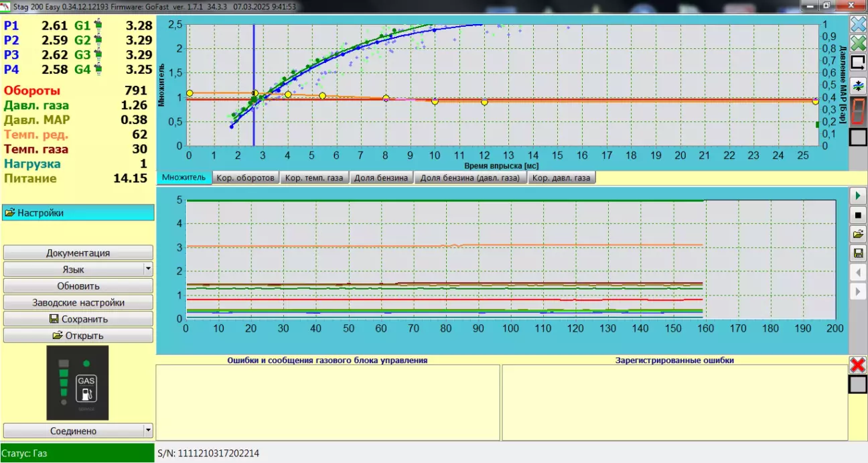Viewport: 868px width, 463px height.
Task: Click the Обороты parameter label
Action: pyautogui.click(x=32, y=90)
